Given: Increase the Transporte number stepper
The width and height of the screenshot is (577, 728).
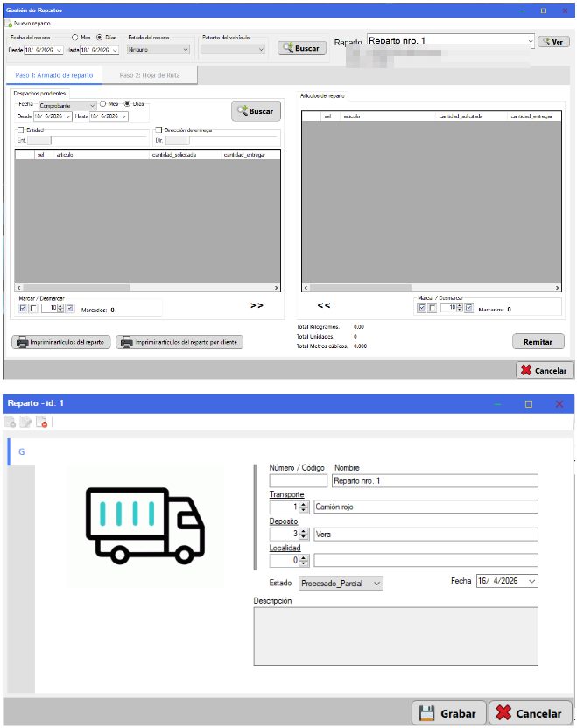Looking at the screenshot, I should [x=304, y=504].
